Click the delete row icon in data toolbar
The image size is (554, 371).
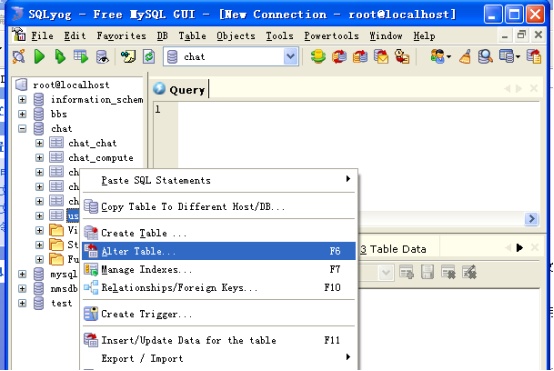tap(448, 272)
